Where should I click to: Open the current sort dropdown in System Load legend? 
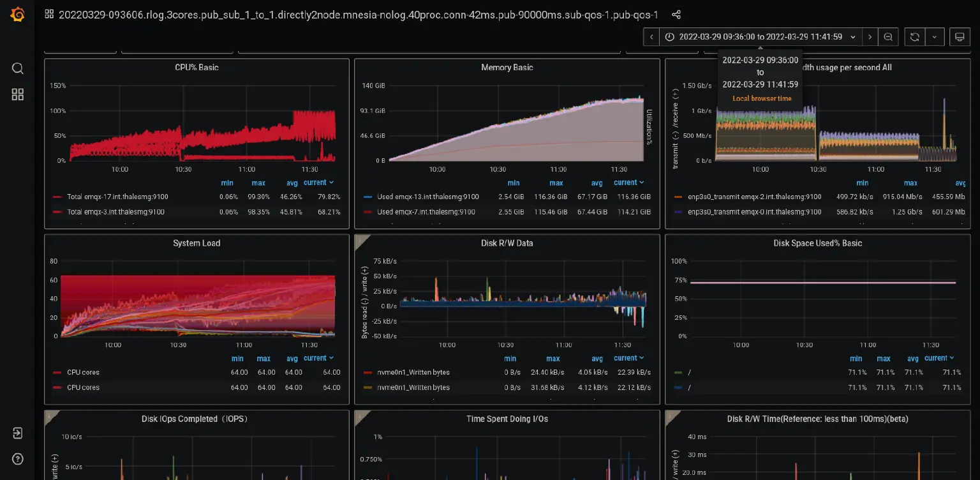(x=319, y=358)
